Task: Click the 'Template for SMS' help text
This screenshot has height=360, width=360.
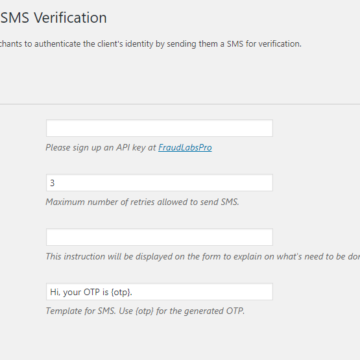Action: (145, 311)
